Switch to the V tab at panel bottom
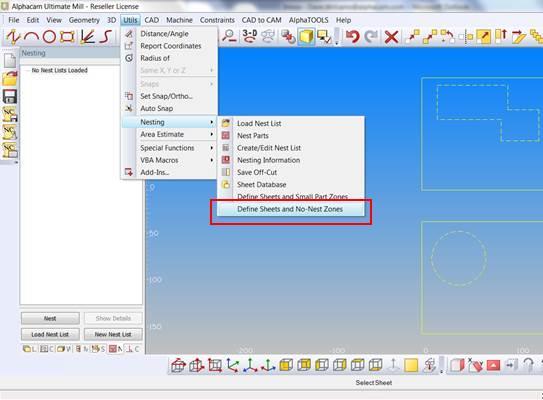The image size is (543, 400). 64,349
